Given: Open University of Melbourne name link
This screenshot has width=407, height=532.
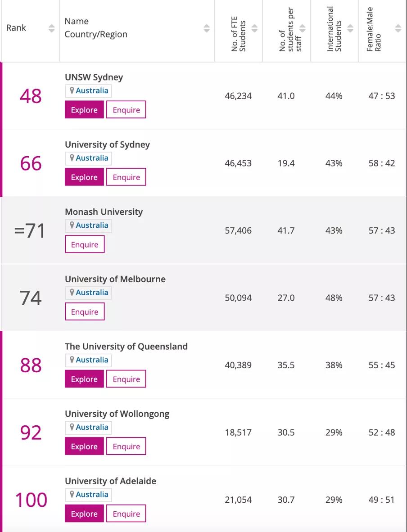Looking at the screenshot, I should pyautogui.click(x=115, y=279).
